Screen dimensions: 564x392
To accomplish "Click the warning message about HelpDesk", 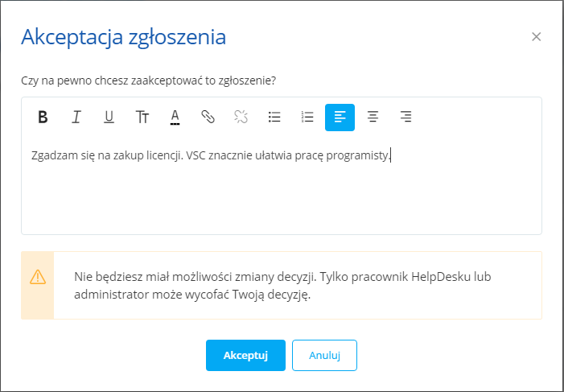I will [293, 285].
